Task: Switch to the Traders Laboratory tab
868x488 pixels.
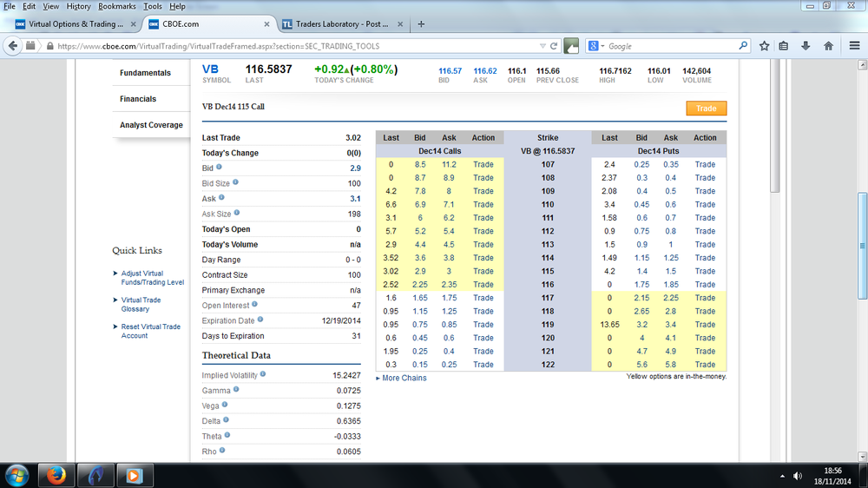Action: (x=342, y=24)
